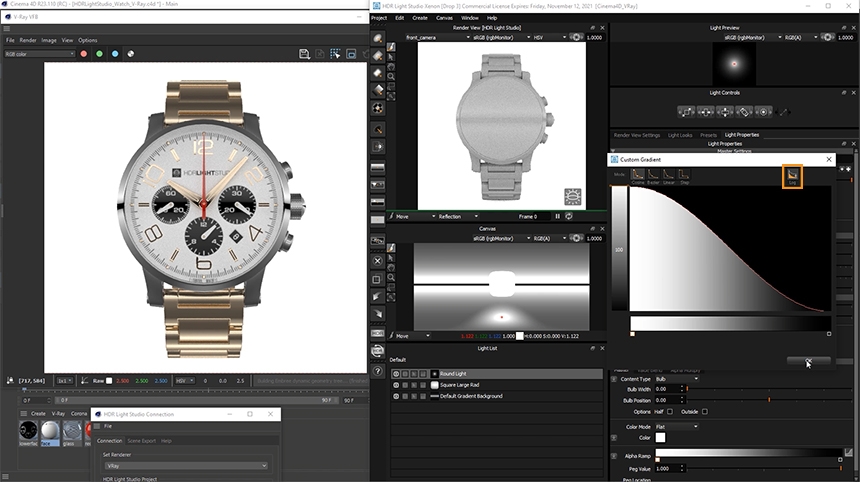Click the delete light X toolbar icon
The width and height of the screenshot is (860, 482).
click(377, 261)
